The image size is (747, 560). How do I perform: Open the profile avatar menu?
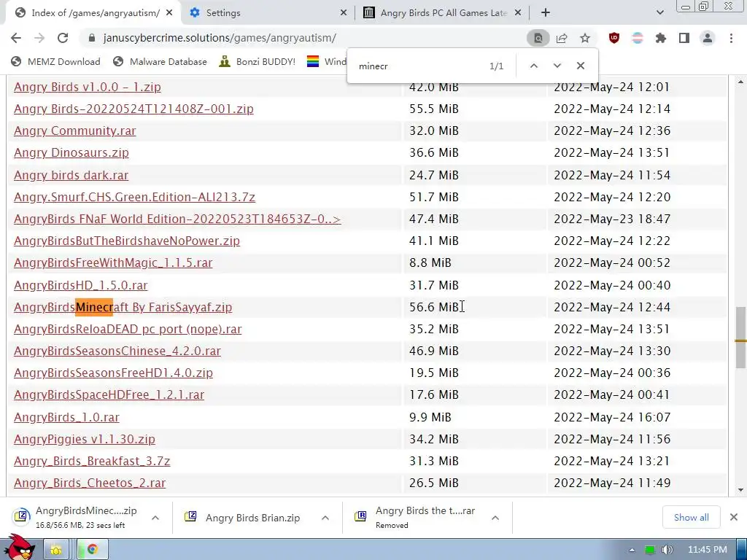click(x=708, y=38)
